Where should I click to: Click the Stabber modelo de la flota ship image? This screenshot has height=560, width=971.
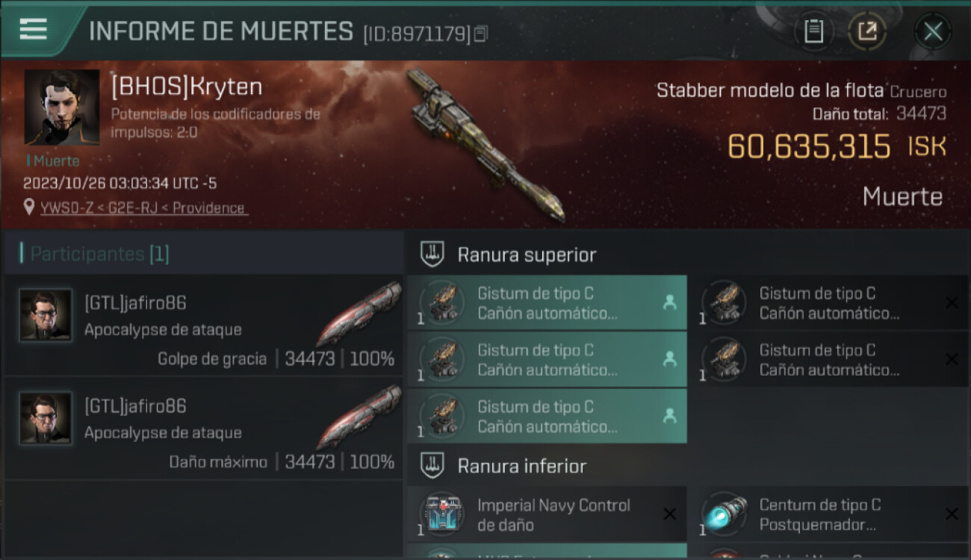[x=485, y=146]
